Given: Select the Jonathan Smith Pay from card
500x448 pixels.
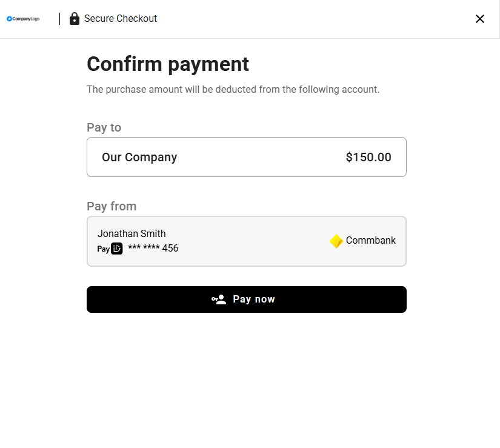Looking at the screenshot, I should [247, 241].
